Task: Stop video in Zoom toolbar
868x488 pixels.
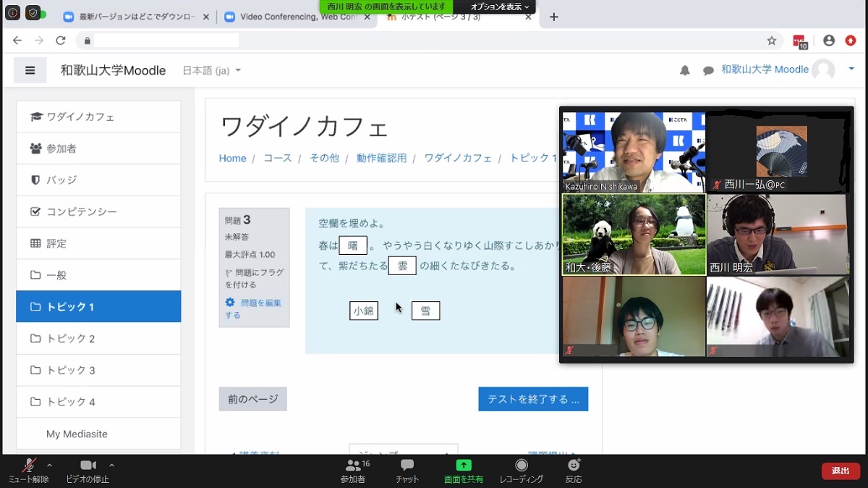Action: tap(88, 471)
